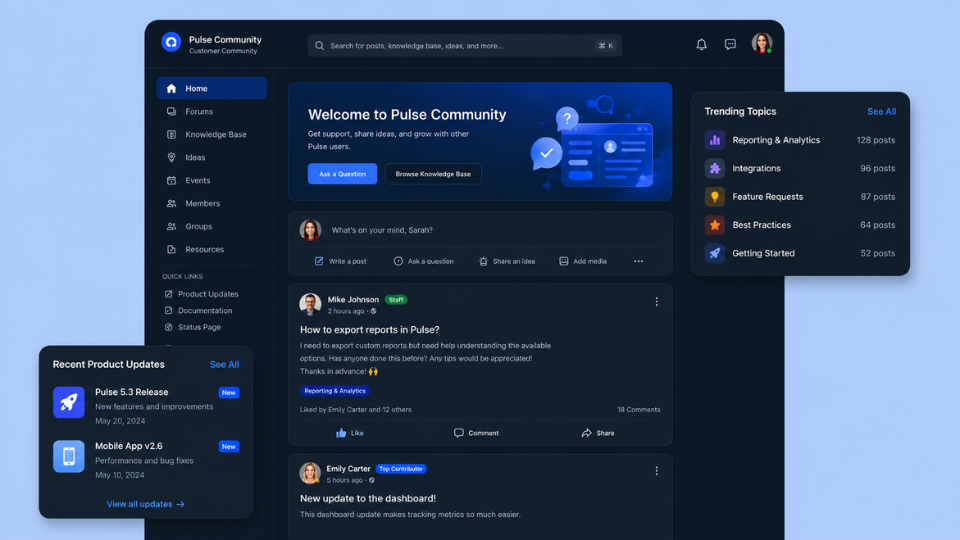Click the Top Contributor badge

401,469
